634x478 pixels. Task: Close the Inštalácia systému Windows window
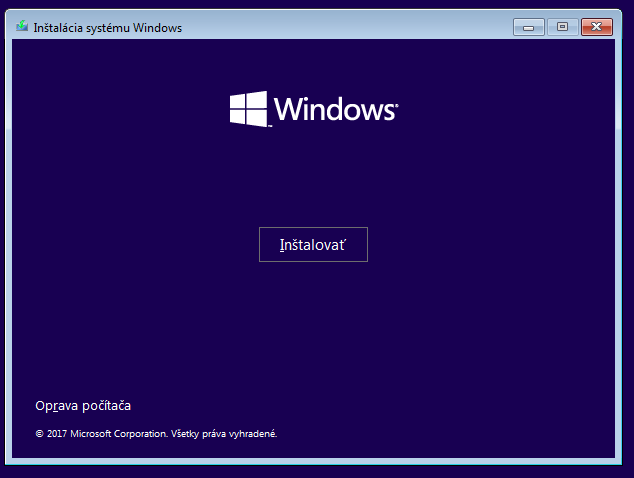(597, 27)
